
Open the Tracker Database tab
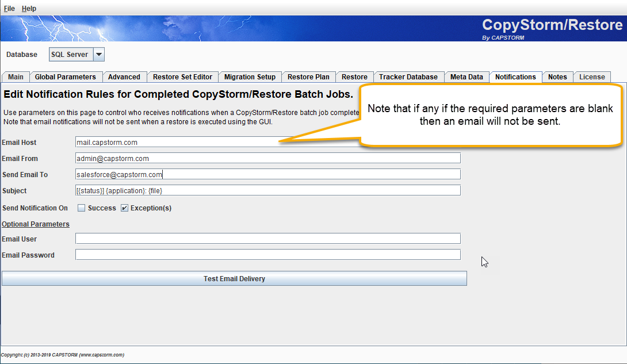tap(408, 77)
